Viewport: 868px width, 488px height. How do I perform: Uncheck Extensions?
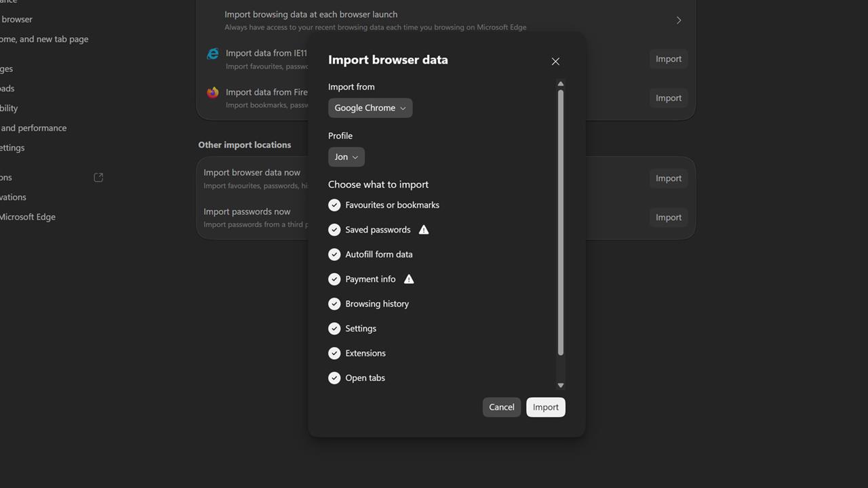(x=334, y=353)
